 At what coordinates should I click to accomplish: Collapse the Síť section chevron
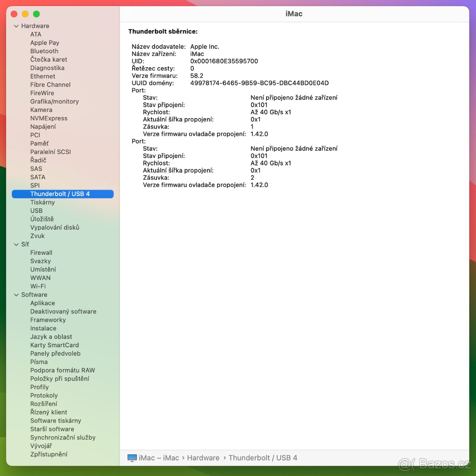16,245
